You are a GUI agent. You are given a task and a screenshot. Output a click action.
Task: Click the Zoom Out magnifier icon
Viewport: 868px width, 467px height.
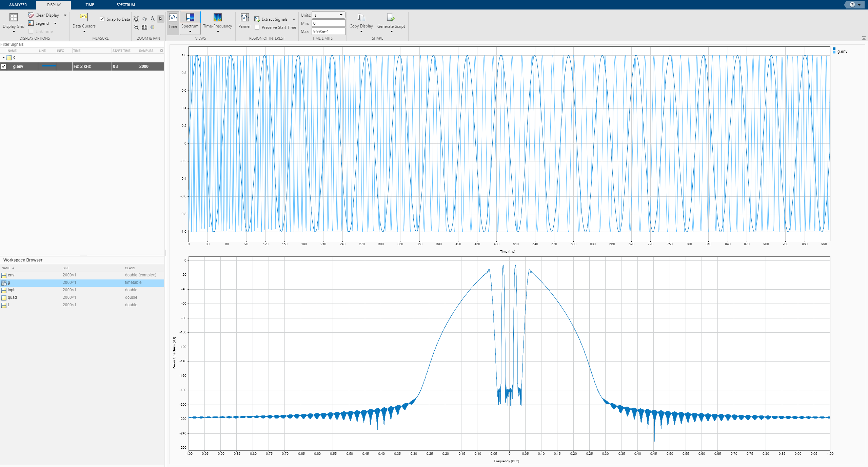136,27
